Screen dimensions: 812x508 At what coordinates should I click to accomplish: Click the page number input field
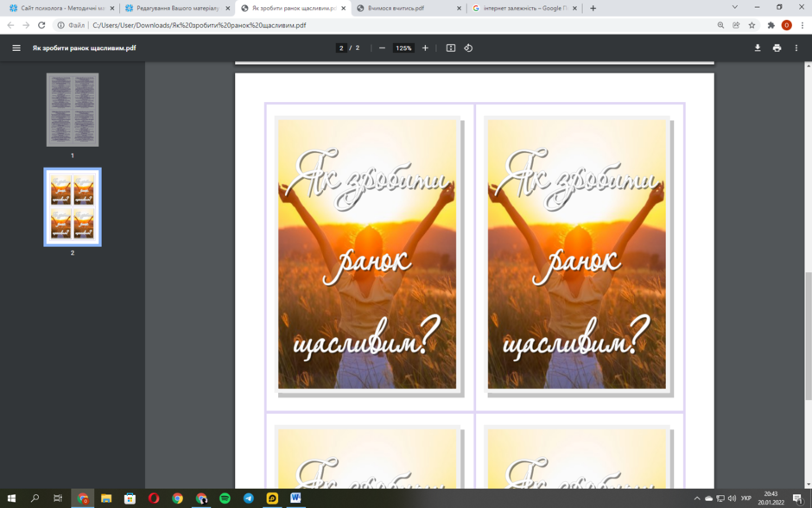coord(341,48)
